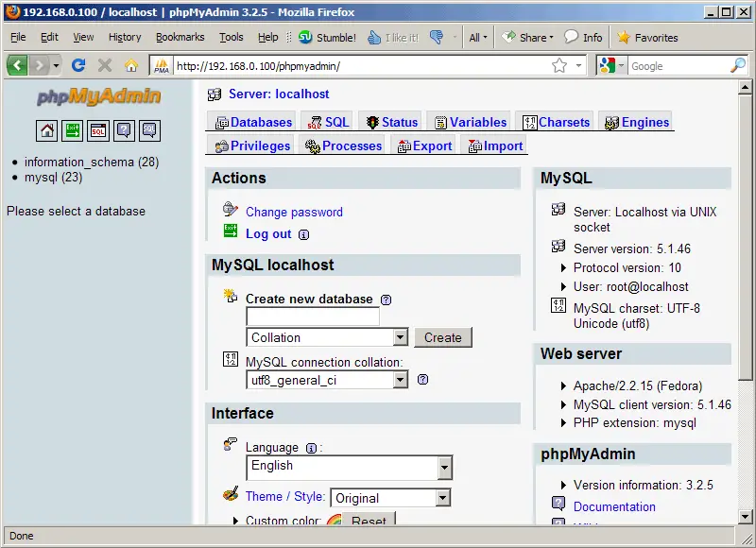Screen dimensions: 756x548
Task: Click the Google search magnifier icon
Action: tap(738, 65)
